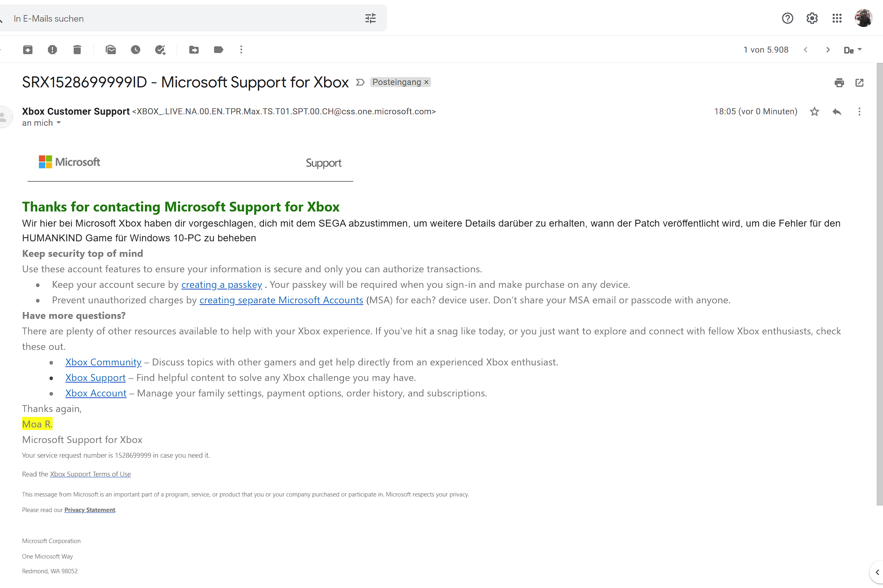
Task: Open the 'creating a passkey' link
Action: click(221, 284)
